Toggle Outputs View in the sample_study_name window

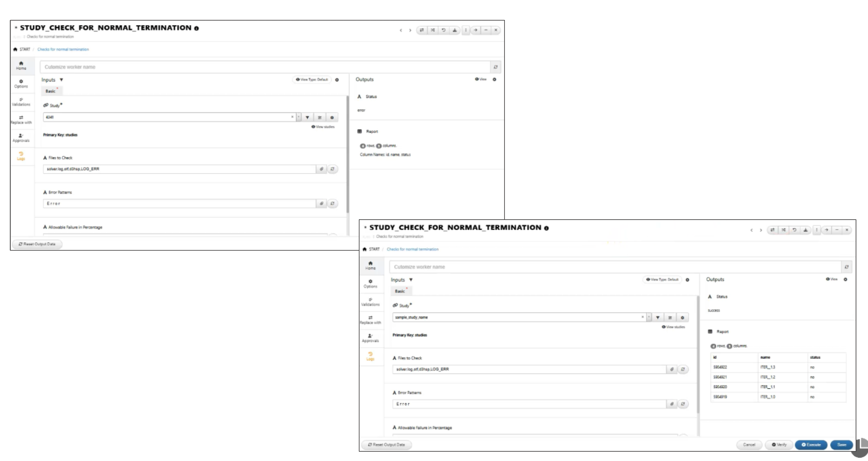click(x=832, y=279)
